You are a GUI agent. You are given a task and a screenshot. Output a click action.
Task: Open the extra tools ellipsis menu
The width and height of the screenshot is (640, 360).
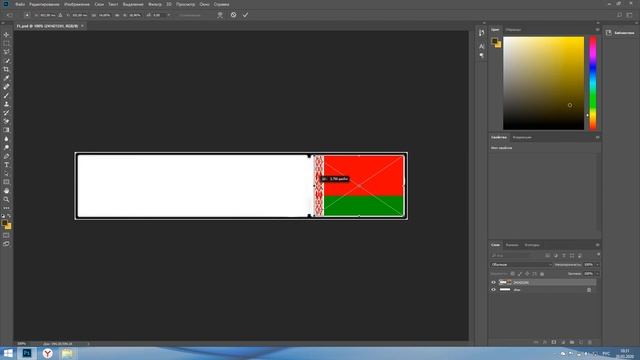point(6,208)
